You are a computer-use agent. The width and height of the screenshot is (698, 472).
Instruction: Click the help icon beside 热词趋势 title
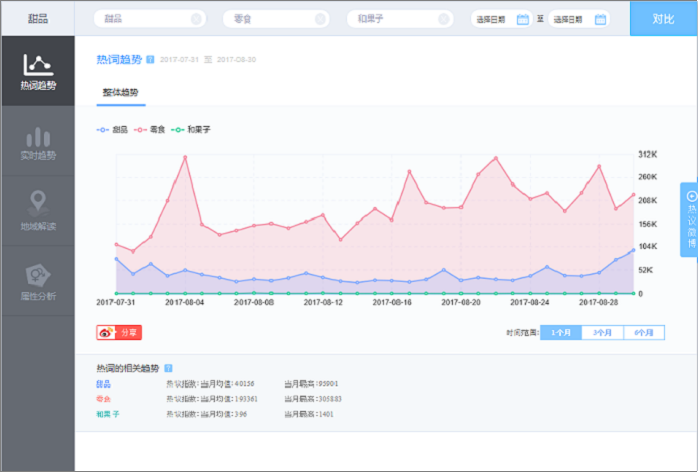pos(150,60)
